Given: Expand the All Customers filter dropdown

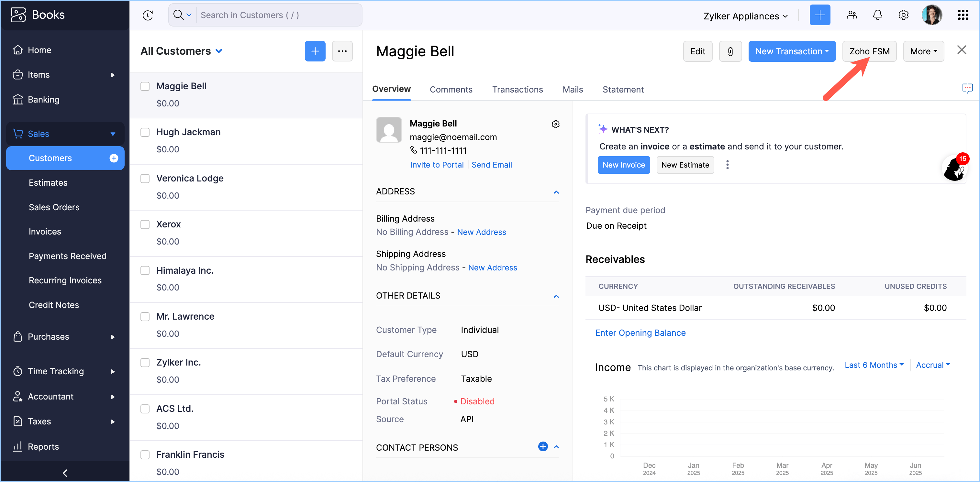Looking at the screenshot, I should (219, 51).
